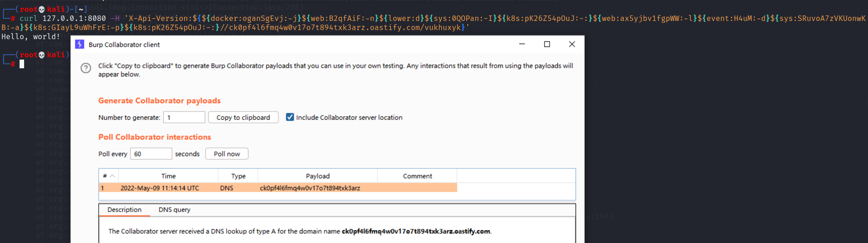This screenshot has width=868, height=243.
Task: Select the DNS interaction row timestamp
Action: pos(160,188)
